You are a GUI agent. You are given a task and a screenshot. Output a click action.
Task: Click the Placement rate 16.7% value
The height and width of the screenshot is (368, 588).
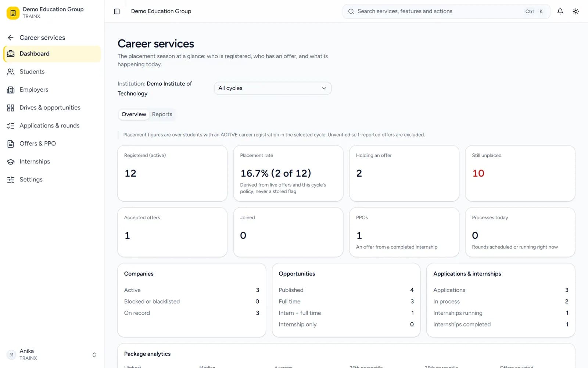[276, 173]
